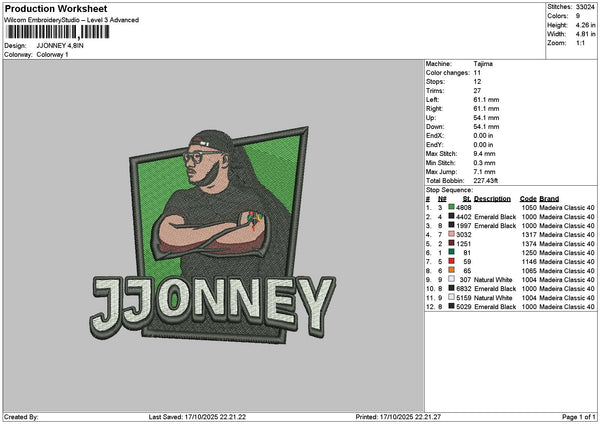
Task: Click the 'EndX:' label
Action: point(434,136)
